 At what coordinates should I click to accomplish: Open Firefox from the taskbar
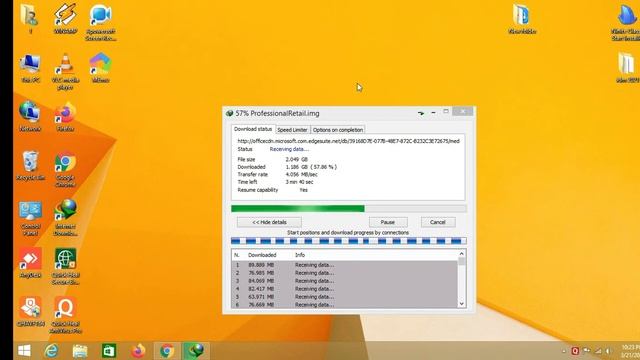[x=138, y=351]
